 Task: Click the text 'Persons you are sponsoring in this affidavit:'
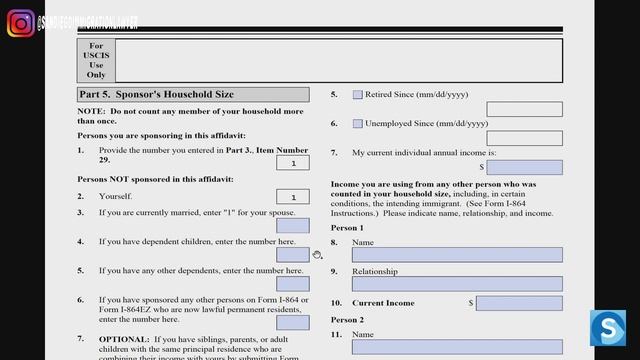(162, 136)
